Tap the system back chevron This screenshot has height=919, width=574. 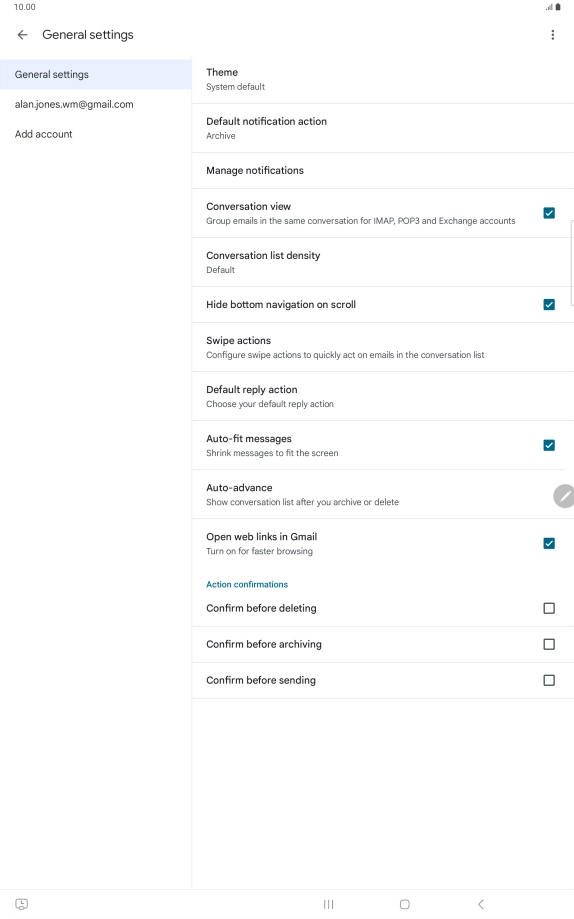pos(481,904)
